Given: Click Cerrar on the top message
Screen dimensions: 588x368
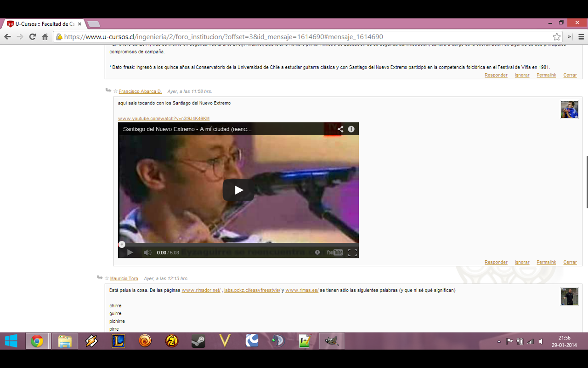Looking at the screenshot, I should 570,75.
